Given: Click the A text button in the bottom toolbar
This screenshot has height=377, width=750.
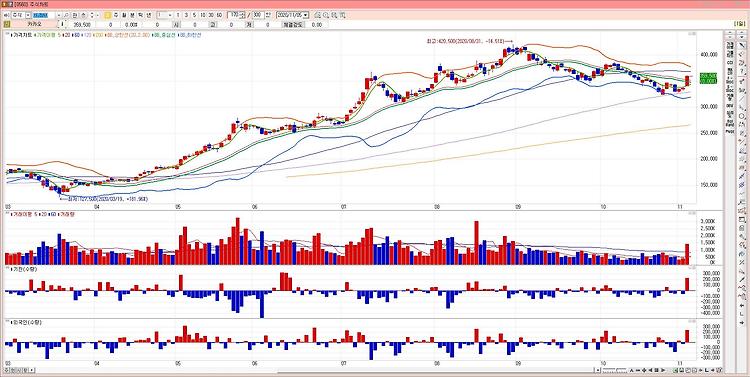Looking at the screenshot, I should pyautogui.click(x=631, y=370).
